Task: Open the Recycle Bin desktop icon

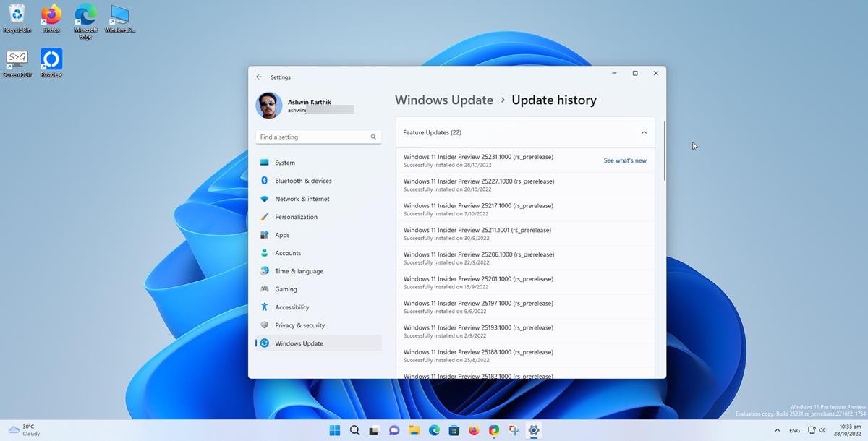Action: tap(17, 18)
